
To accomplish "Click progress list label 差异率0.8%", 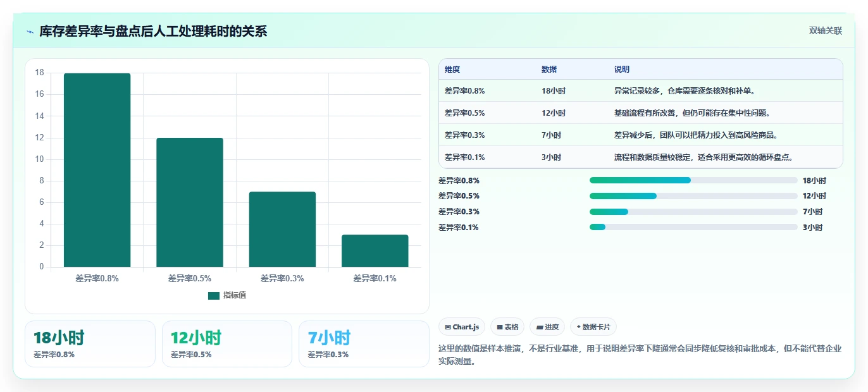I will coord(459,181).
